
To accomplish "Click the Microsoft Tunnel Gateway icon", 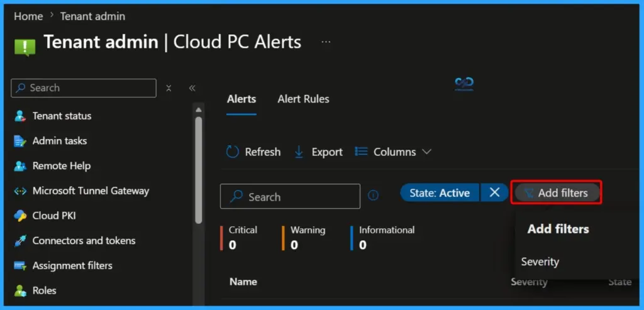I will coord(20,191).
